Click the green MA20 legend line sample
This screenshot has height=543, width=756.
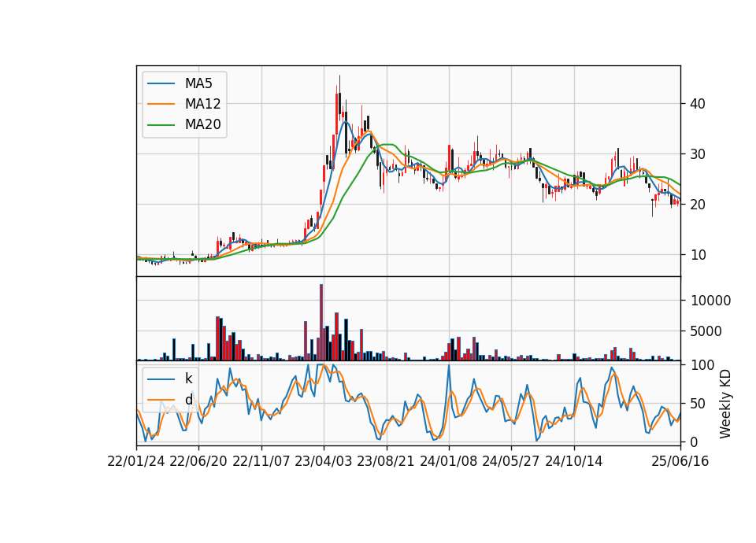coord(161,125)
